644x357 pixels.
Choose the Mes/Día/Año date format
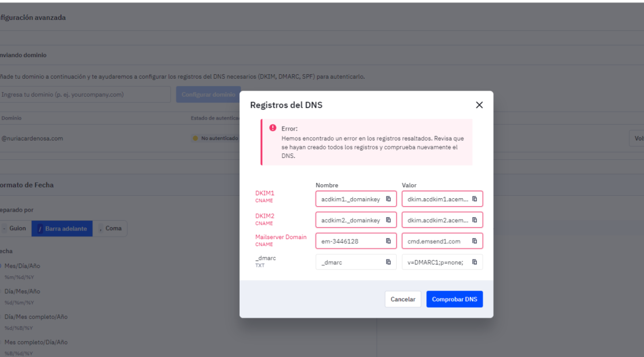[22, 266]
